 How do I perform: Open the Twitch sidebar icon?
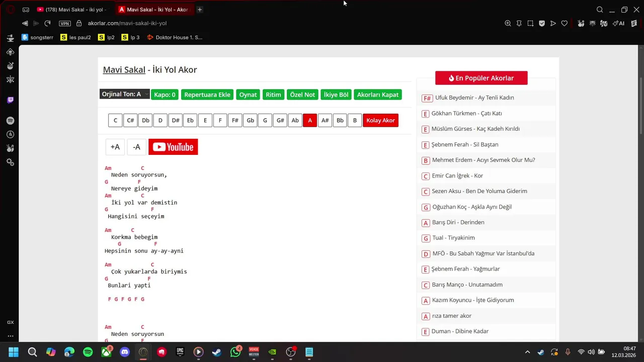pyautogui.click(x=10, y=100)
